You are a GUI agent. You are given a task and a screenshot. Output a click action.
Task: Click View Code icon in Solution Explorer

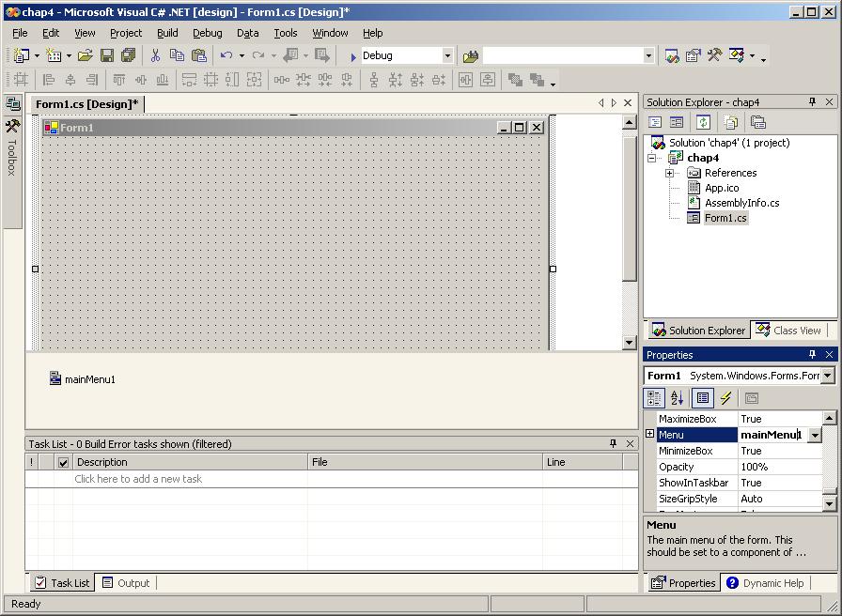(655, 122)
